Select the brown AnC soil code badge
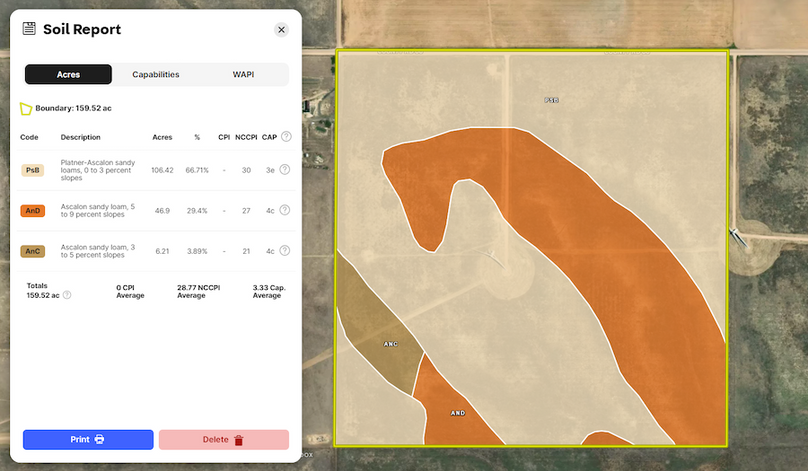808x471 pixels. click(x=33, y=251)
